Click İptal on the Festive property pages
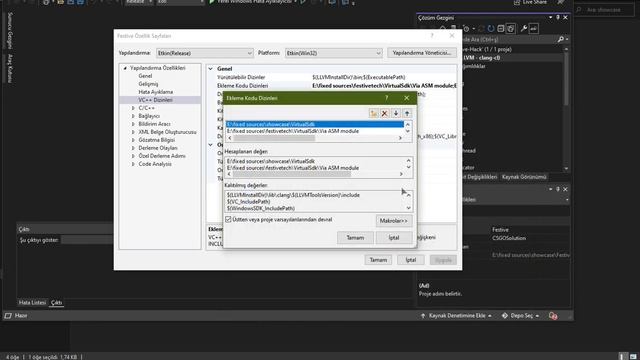Viewport: 640px width, 360px height. coord(411,260)
